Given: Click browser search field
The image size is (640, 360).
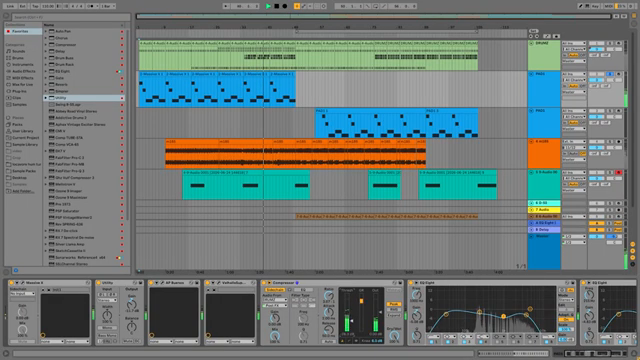Looking at the screenshot, I should (x=70, y=17).
